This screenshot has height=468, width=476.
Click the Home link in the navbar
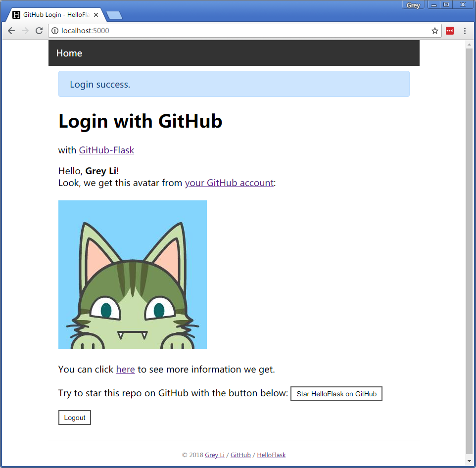69,53
